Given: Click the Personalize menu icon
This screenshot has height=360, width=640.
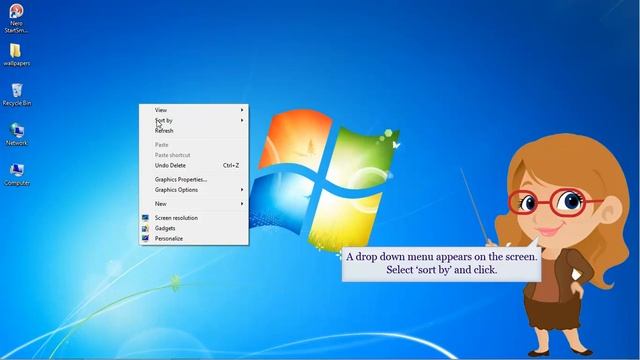Looking at the screenshot, I should tap(145, 238).
